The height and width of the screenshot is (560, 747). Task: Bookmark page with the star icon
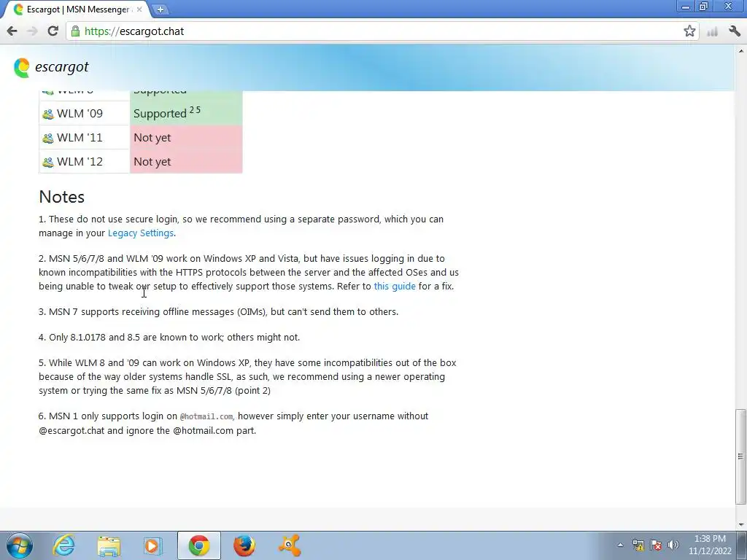[x=689, y=31]
